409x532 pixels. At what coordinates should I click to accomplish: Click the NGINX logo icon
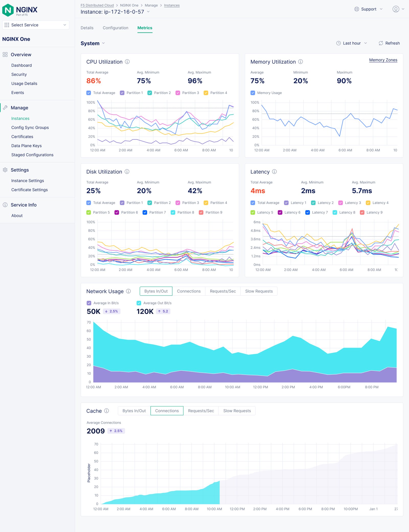[8, 10]
